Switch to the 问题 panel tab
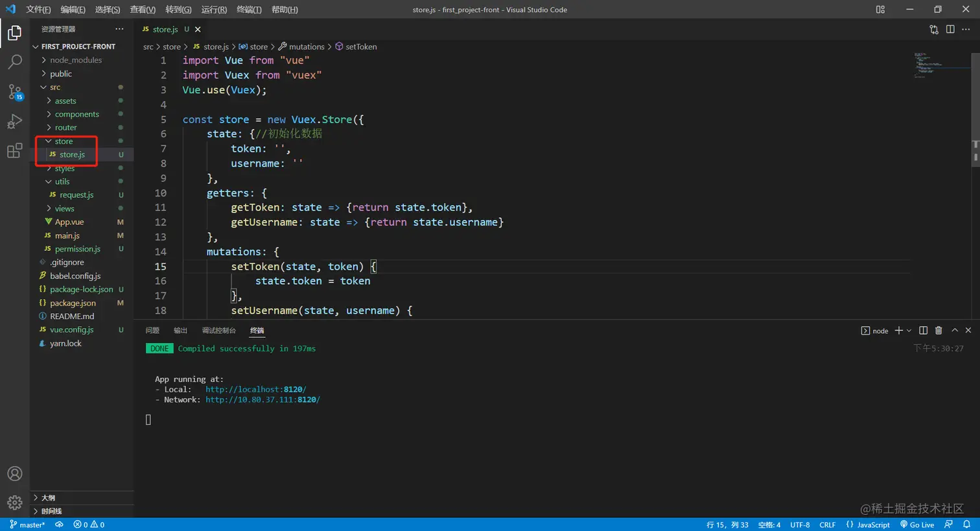Image resolution: width=980 pixels, height=531 pixels. 152,331
